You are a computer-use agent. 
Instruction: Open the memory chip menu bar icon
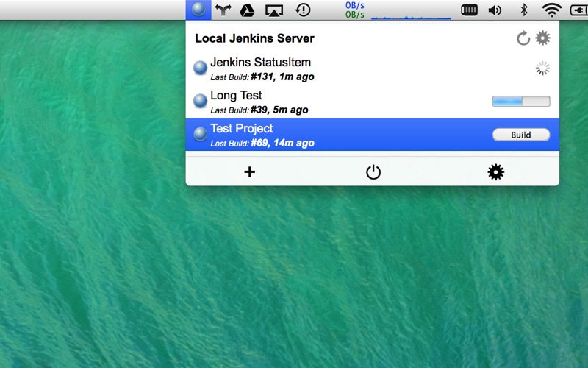pyautogui.click(x=469, y=10)
